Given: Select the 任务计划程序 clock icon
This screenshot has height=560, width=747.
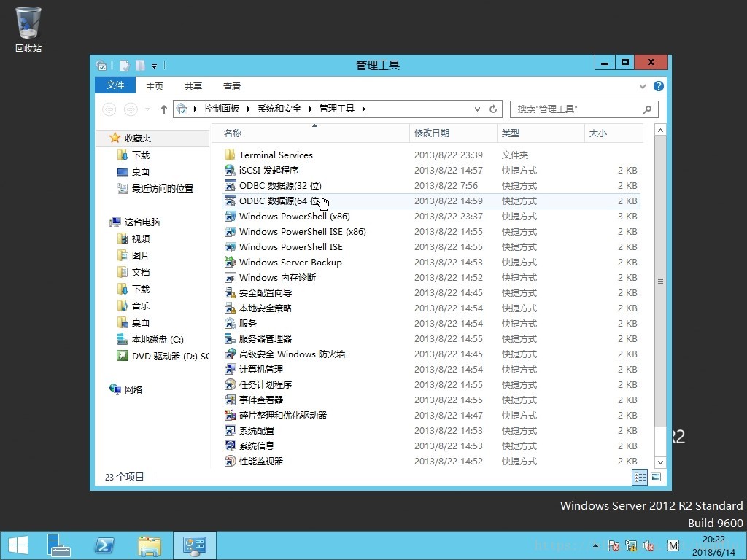Looking at the screenshot, I should [x=230, y=384].
